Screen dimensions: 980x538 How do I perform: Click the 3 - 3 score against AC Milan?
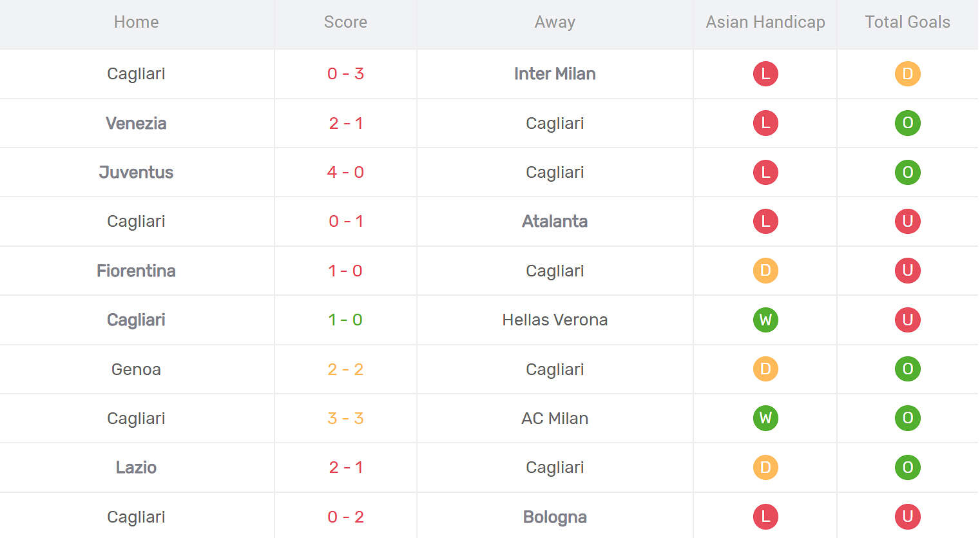pyautogui.click(x=345, y=418)
